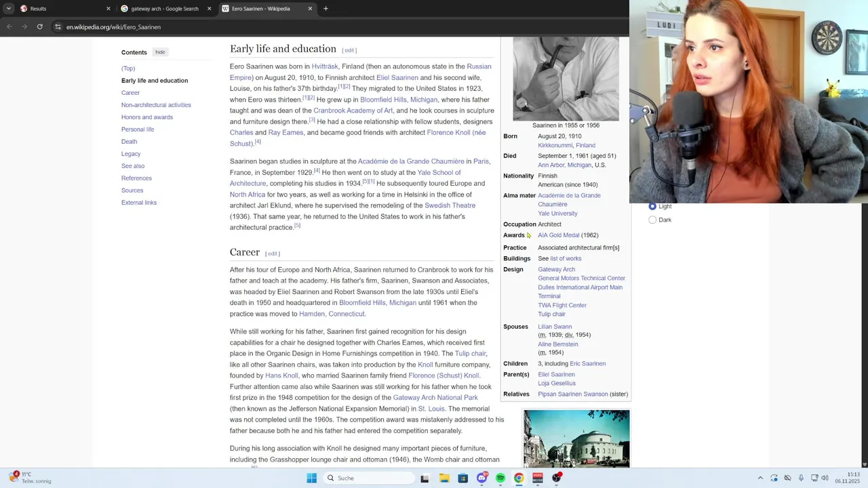Reload the Wikipedia page
This screenshot has height=488, width=868.
click(x=39, y=27)
